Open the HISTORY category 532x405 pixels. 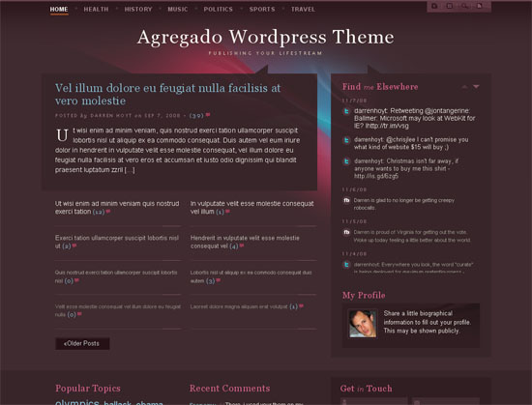[x=138, y=9]
